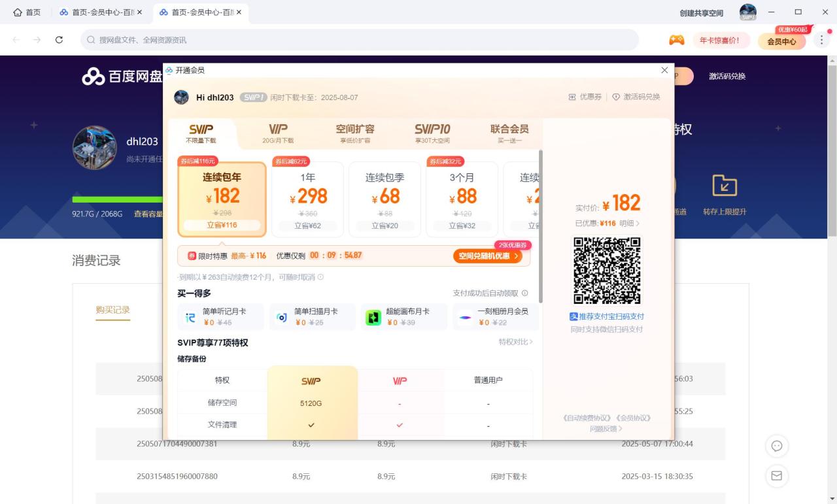Open the three-dot more menu

point(822,40)
